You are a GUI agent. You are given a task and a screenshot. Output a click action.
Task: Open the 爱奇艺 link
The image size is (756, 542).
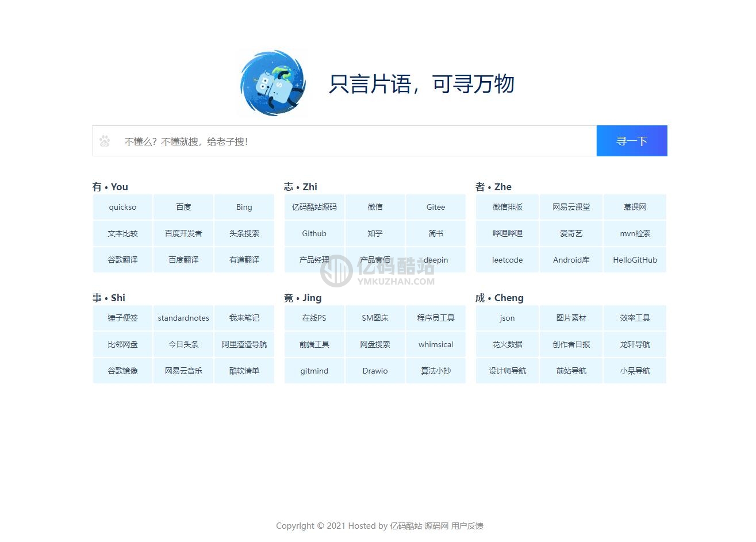(571, 233)
